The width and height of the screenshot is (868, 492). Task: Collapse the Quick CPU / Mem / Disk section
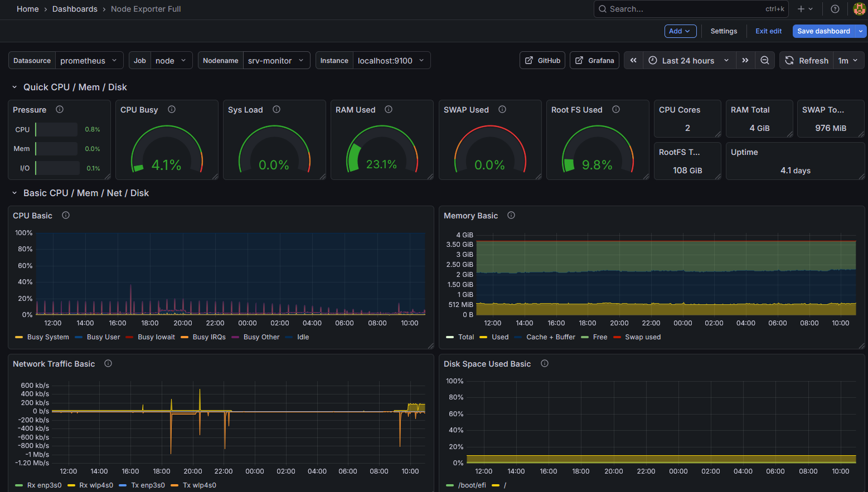(14, 87)
